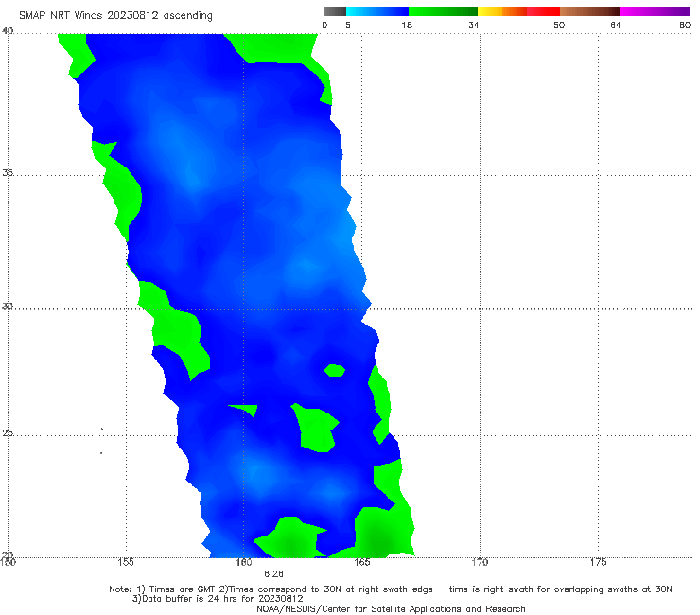
Task: Click the longitude label '155'
Action: point(126,562)
